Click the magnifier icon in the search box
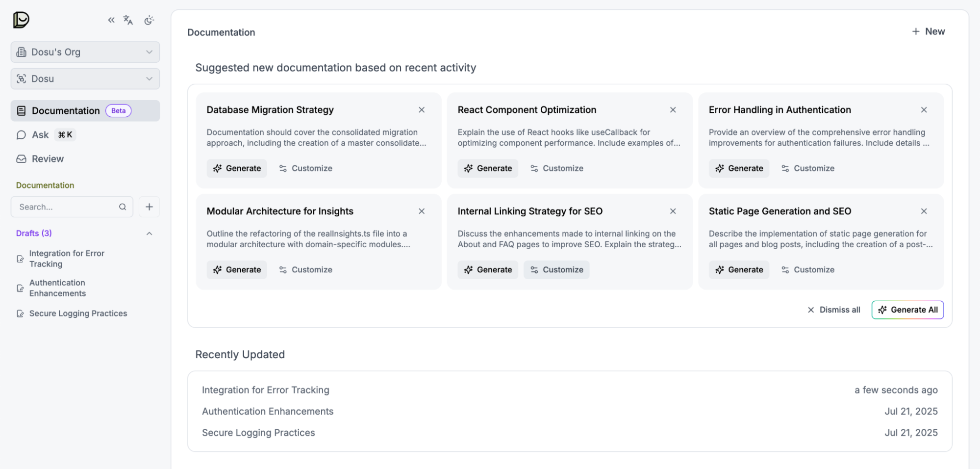This screenshot has height=469, width=980. pos(123,207)
